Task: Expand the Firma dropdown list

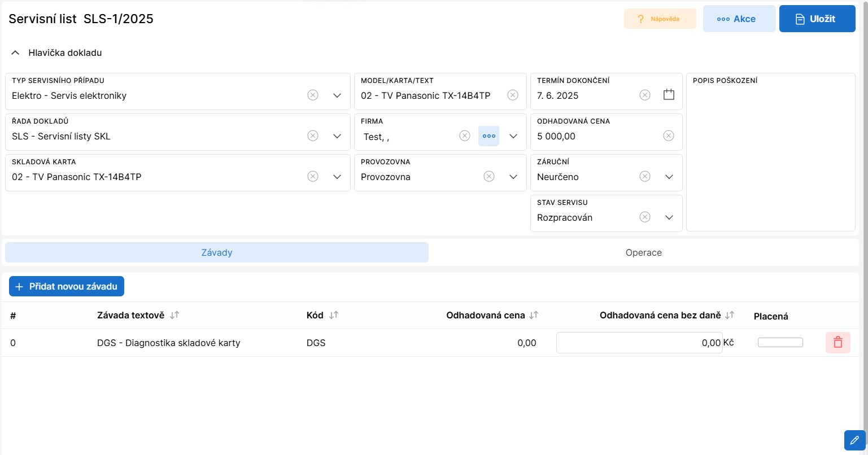Action: (x=513, y=136)
